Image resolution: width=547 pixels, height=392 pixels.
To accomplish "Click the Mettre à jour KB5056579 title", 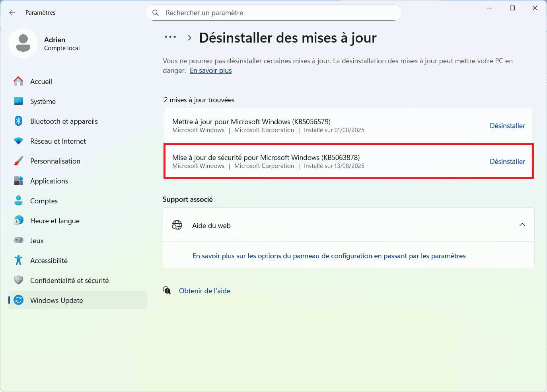I will coord(251,122).
